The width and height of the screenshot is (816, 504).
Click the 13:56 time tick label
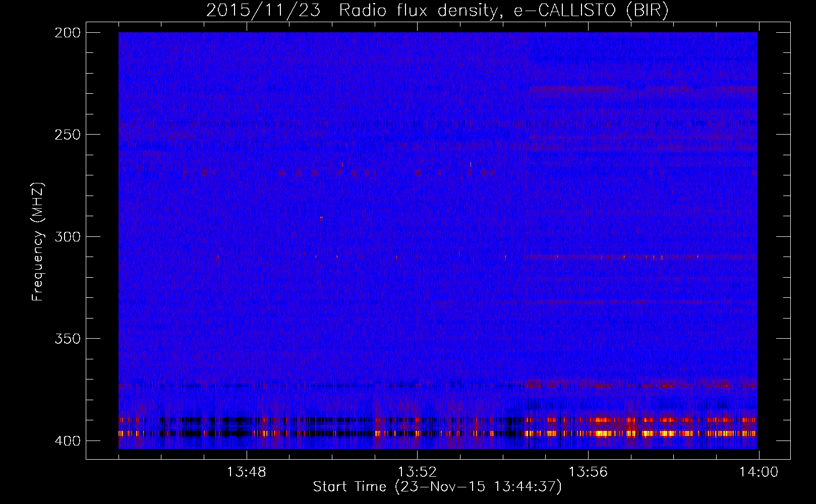pyautogui.click(x=588, y=472)
